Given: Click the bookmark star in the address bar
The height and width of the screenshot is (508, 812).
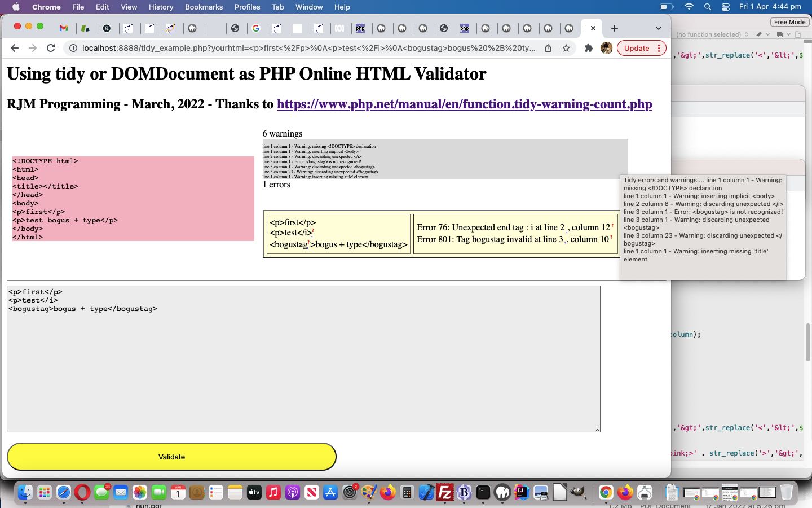Looking at the screenshot, I should [x=566, y=48].
